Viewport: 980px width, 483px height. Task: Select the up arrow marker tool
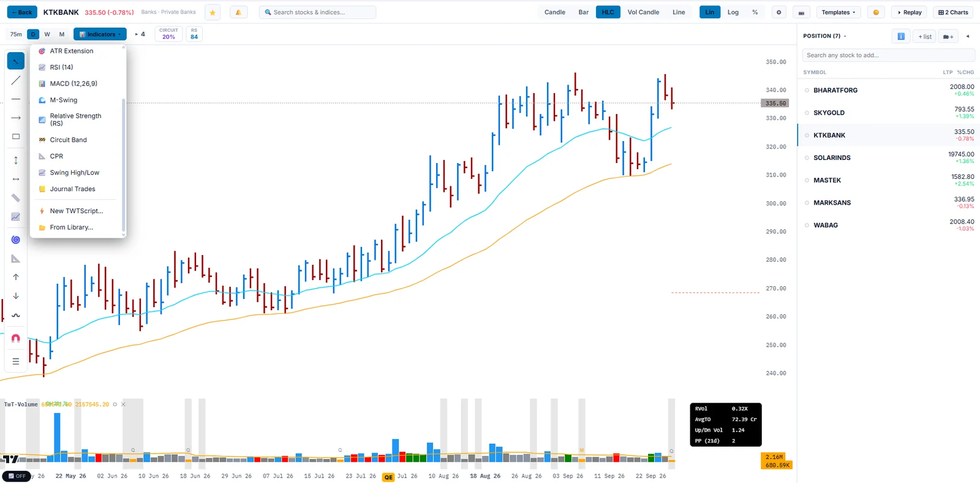[x=16, y=277]
